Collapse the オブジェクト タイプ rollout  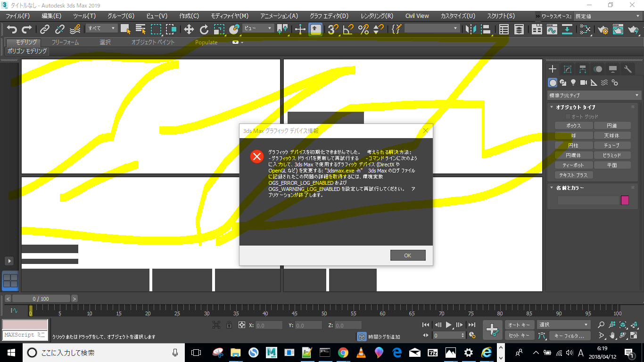coord(576,107)
